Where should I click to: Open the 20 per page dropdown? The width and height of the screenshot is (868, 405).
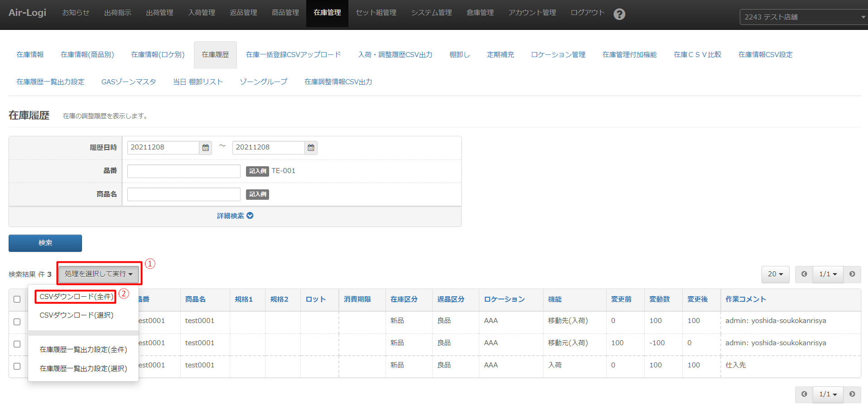click(775, 274)
